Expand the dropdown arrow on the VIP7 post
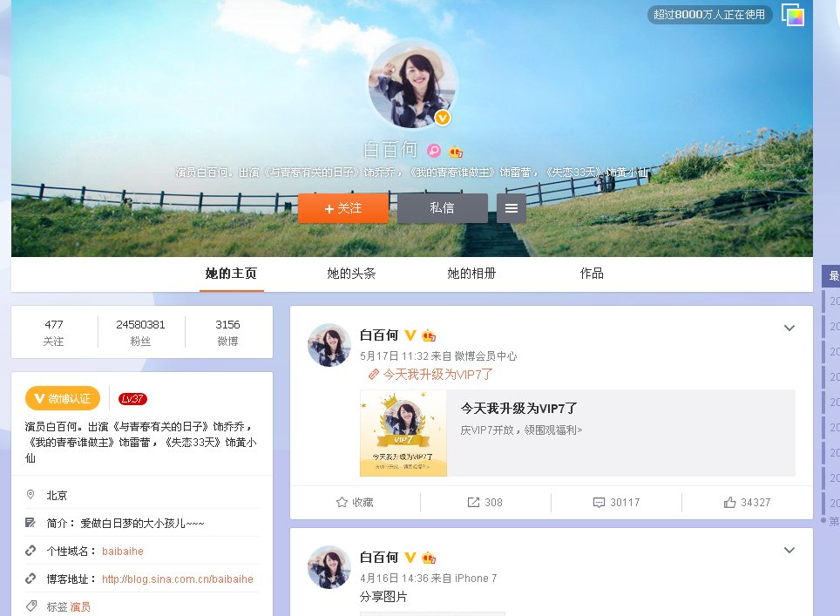This screenshot has height=616, width=840. click(x=789, y=328)
